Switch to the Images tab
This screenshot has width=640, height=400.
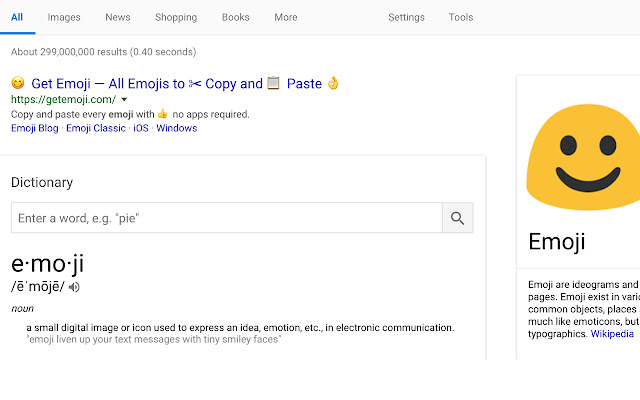[x=64, y=17]
